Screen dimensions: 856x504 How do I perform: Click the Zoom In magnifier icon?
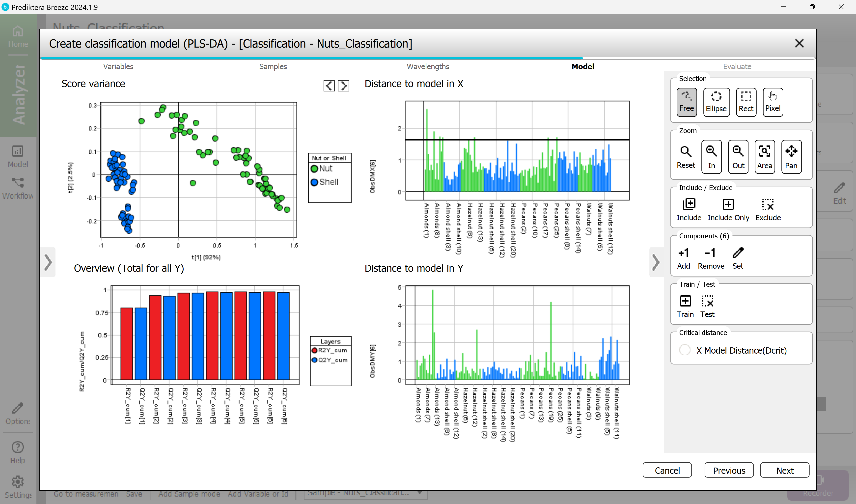point(711,157)
